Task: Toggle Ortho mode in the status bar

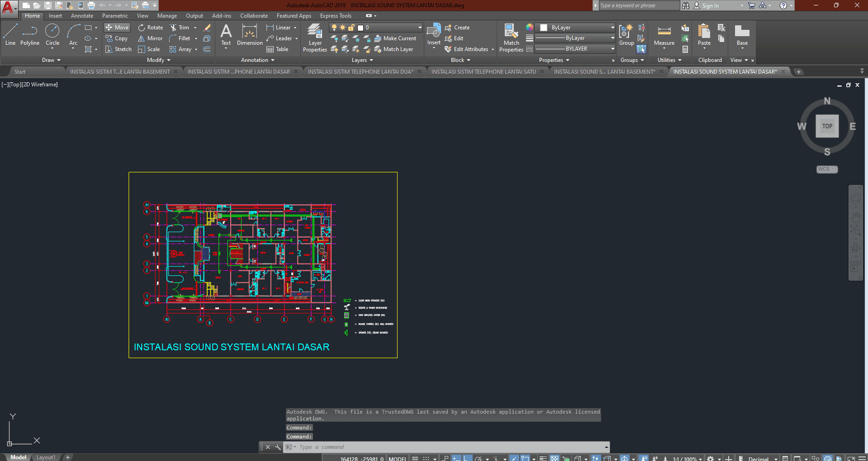Action: (467, 458)
